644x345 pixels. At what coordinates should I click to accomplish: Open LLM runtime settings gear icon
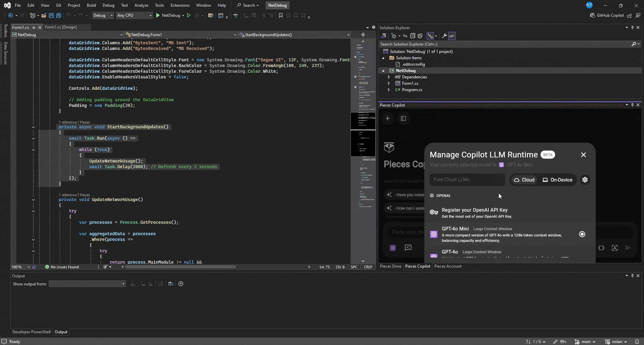tap(585, 180)
